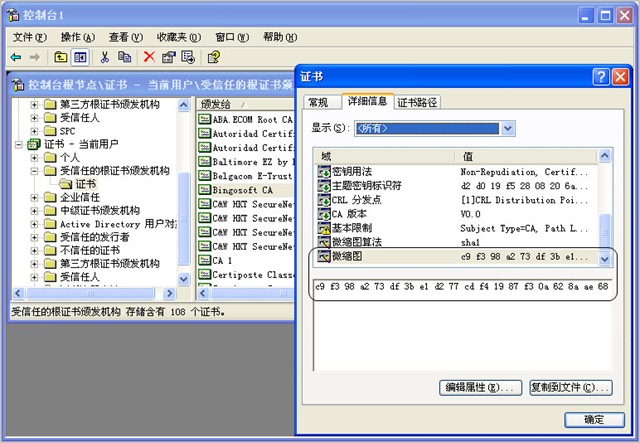Click the Cut scissors icon

coord(105,57)
